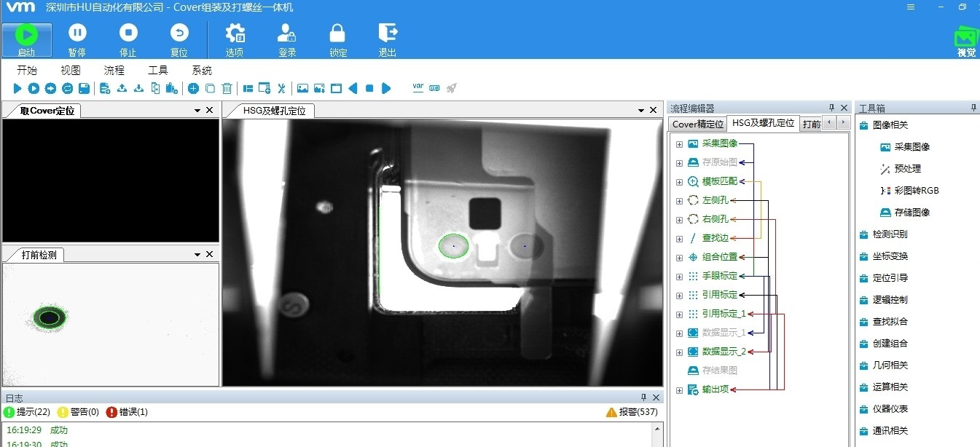Click the wrench tools icon in toolbar
The image size is (980, 447).
(282, 89)
